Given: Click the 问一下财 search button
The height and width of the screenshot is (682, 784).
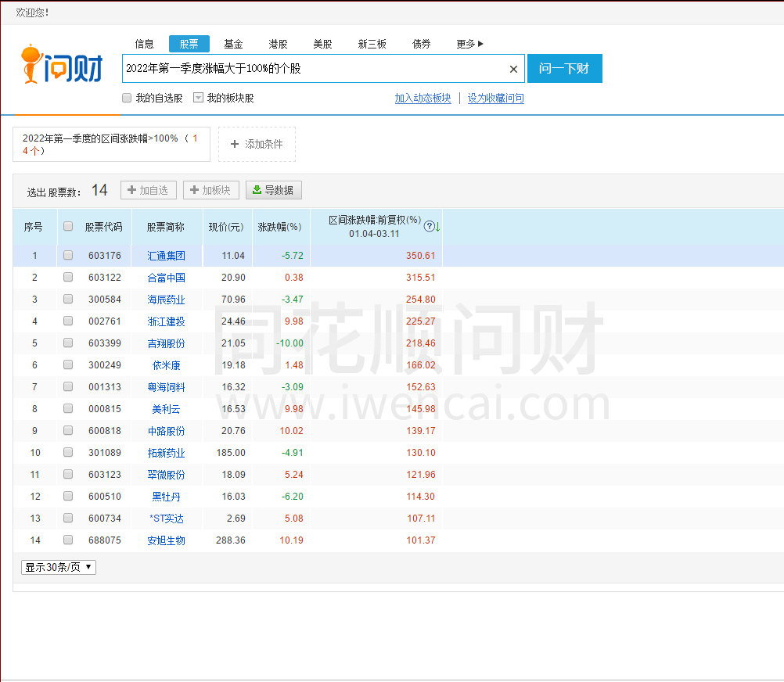Looking at the screenshot, I should click(x=564, y=69).
